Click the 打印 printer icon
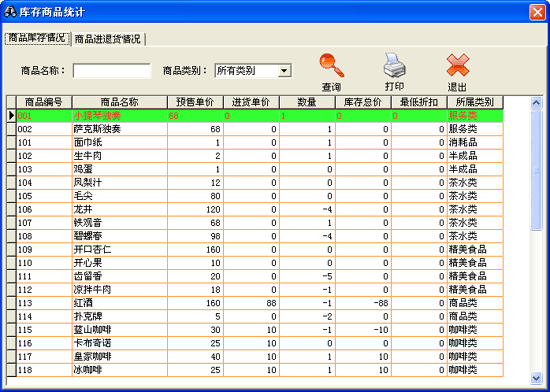550x392 pixels. coord(395,66)
